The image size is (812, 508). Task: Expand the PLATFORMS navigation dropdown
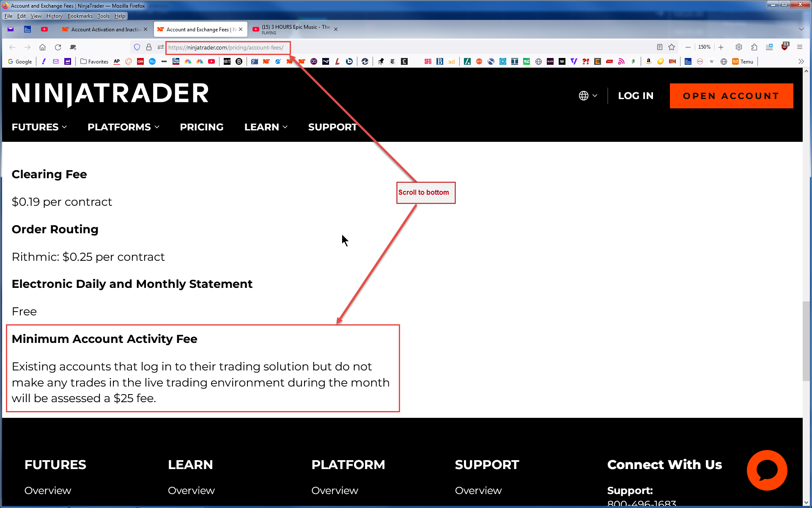pyautogui.click(x=123, y=127)
